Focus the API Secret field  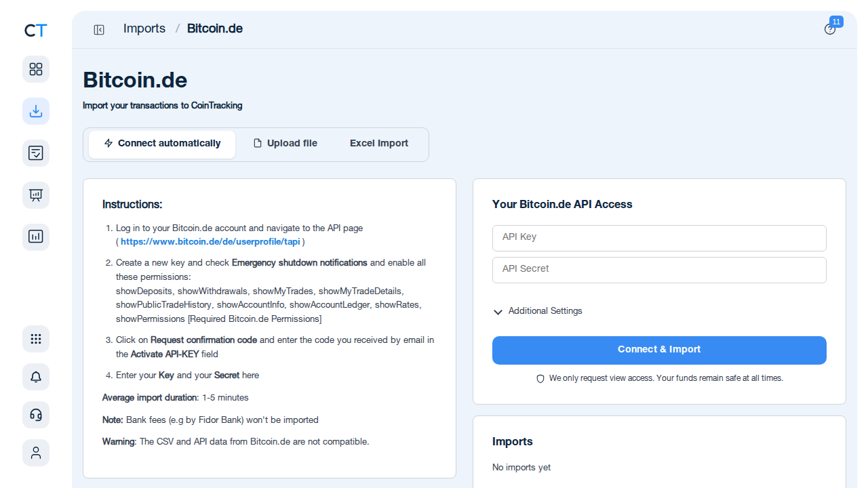[x=659, y=270]
